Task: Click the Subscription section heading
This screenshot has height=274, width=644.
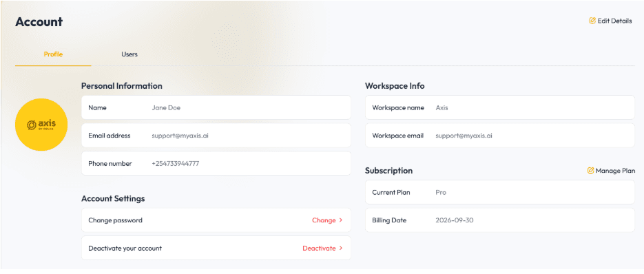Action: coord(389,171)
